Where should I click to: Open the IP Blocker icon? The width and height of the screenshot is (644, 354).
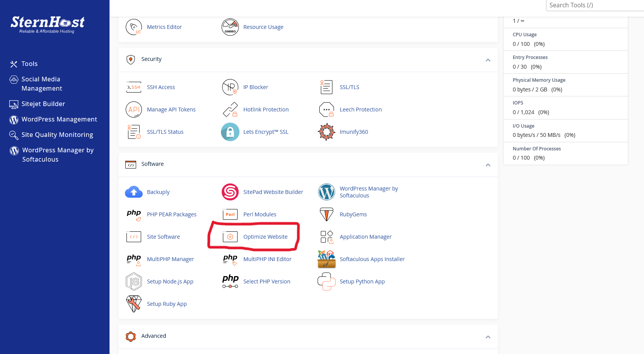coord(230,87)
